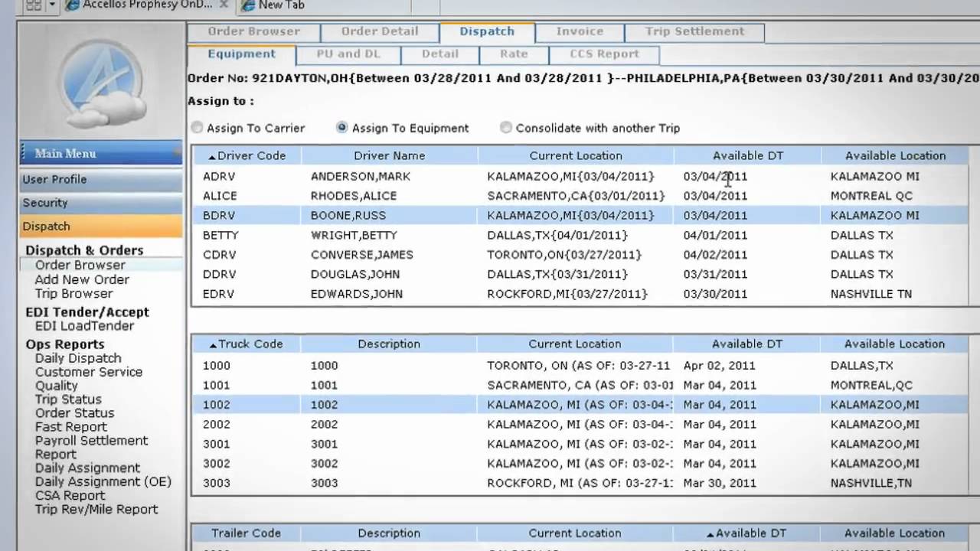
Task: Switch to the Accellos Prophesy OnD... browser tab
Action: (148, 5)
